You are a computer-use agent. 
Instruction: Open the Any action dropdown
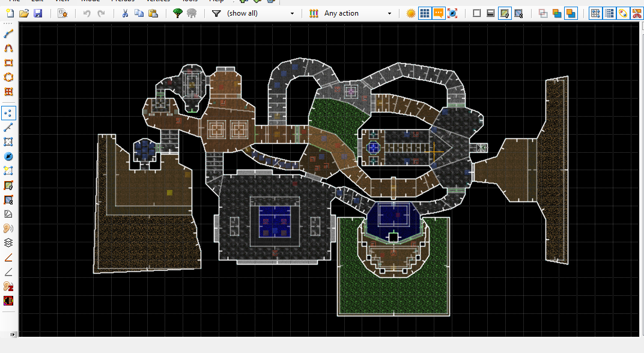(357, 13)
